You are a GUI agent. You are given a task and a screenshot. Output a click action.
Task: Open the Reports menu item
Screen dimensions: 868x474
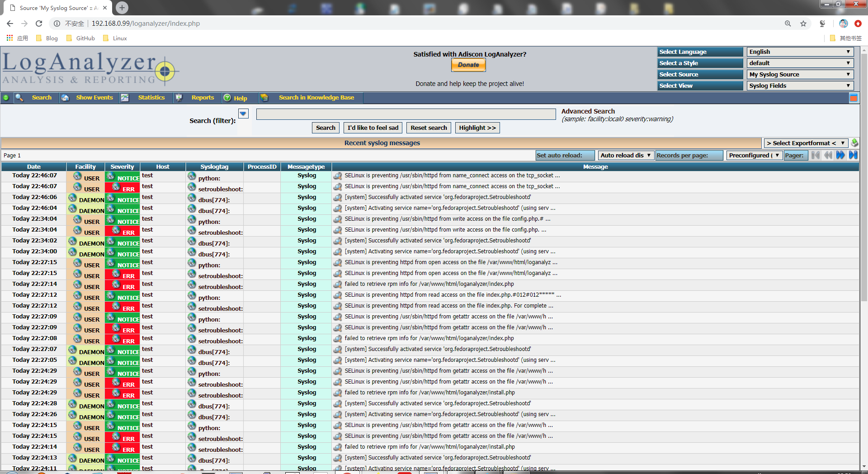coord(203,98)
